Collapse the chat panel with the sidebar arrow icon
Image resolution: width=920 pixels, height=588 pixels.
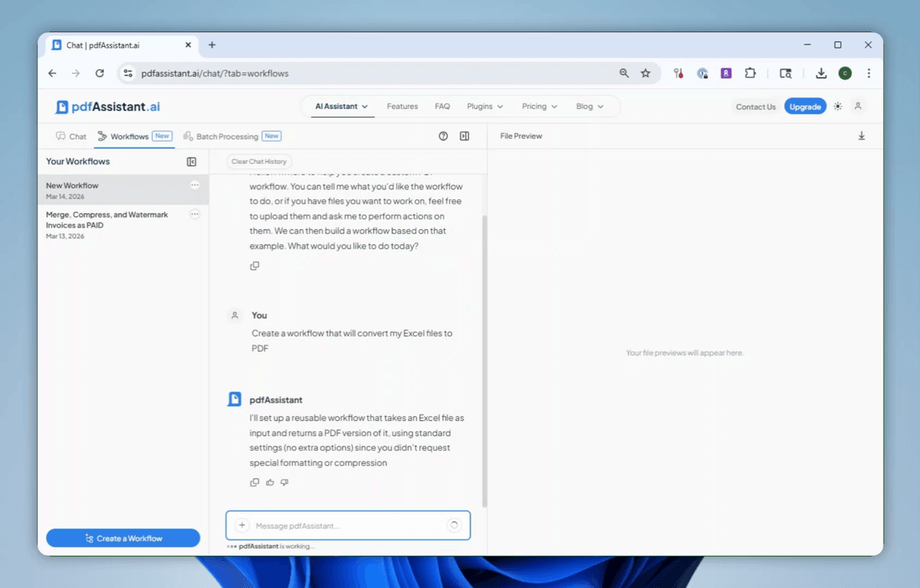(464, 136)
